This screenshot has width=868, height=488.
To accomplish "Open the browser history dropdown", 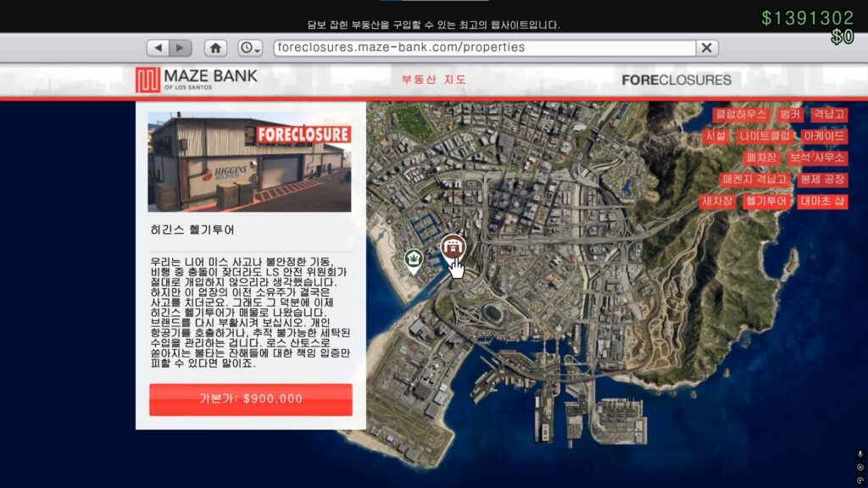I will 251,48.
